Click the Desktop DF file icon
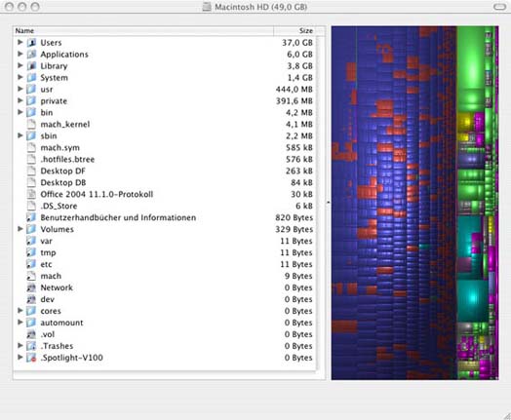The image size is (511, 420). pos(31,171)
